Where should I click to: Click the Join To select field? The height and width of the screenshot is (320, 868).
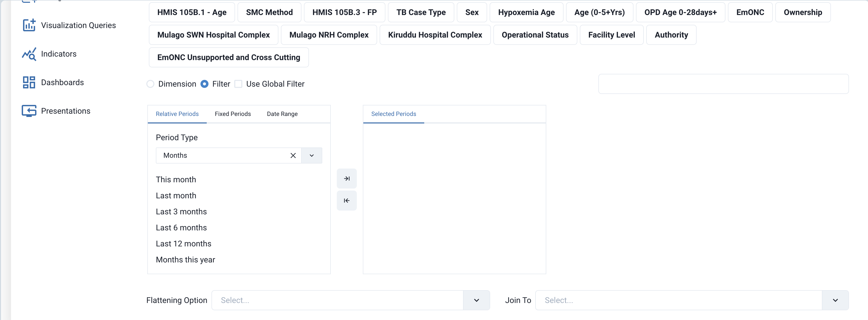click(x=692, y=300)
